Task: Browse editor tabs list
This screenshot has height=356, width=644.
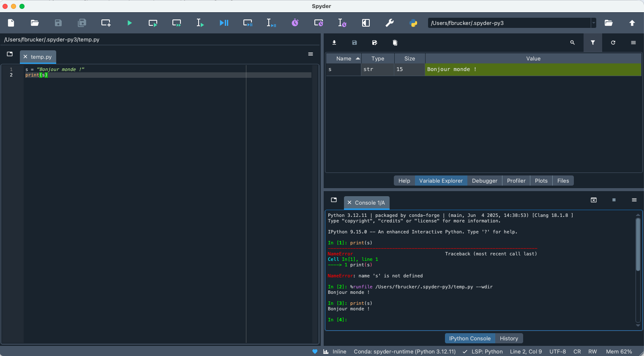Action: tap(10, 54)
